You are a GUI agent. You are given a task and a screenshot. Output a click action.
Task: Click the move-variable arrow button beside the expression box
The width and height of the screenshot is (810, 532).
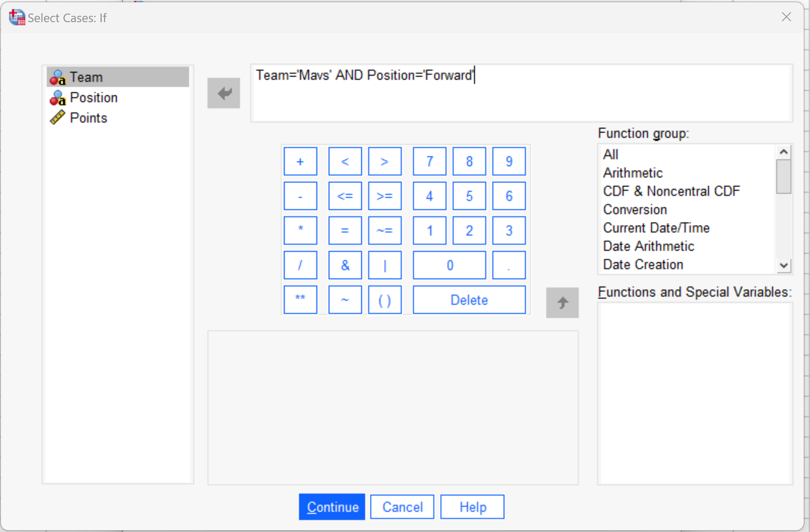(x=223, y=93)
